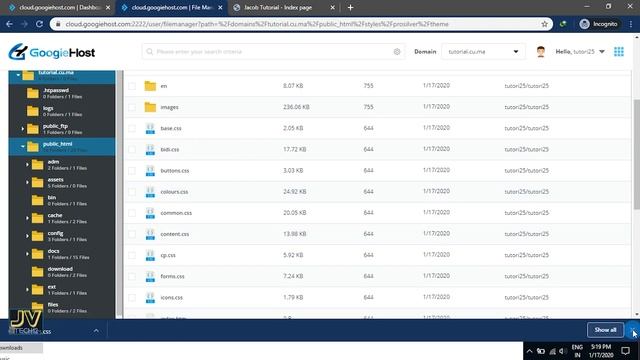Reload the page in browser
The width and height of the screenshot is (640, 360).
(39, 24)
